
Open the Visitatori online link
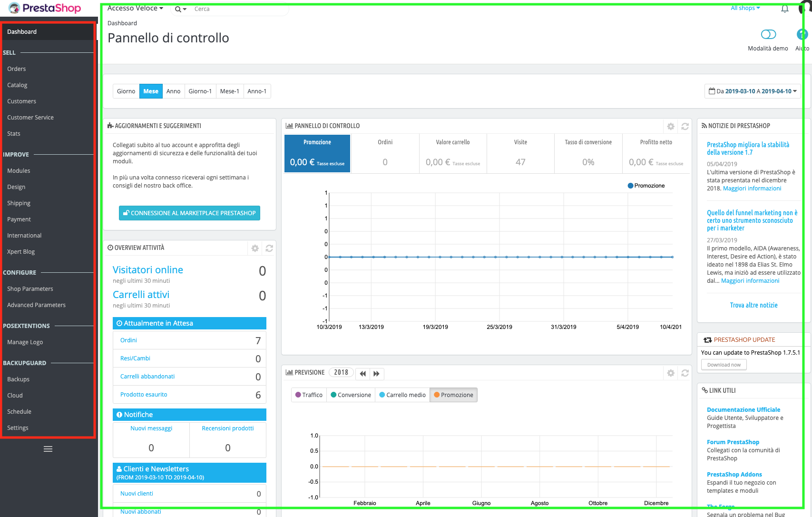click(x=148, y=270)
